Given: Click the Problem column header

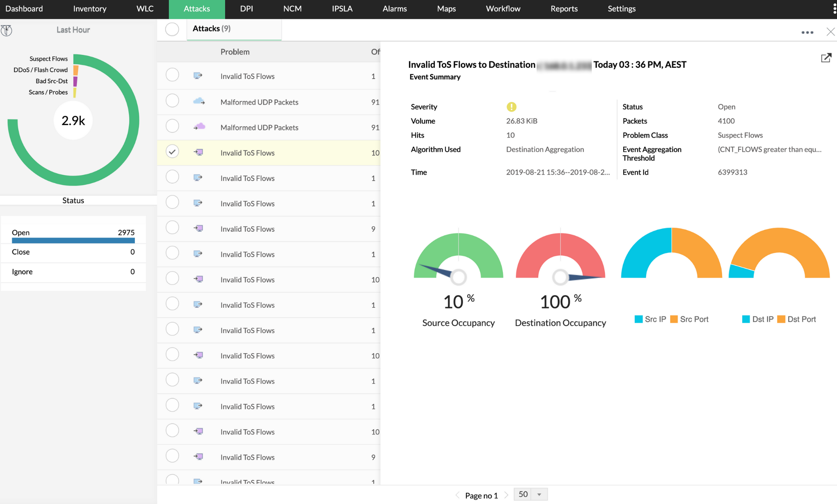Looking at the screenshot, I should [235, 52].
